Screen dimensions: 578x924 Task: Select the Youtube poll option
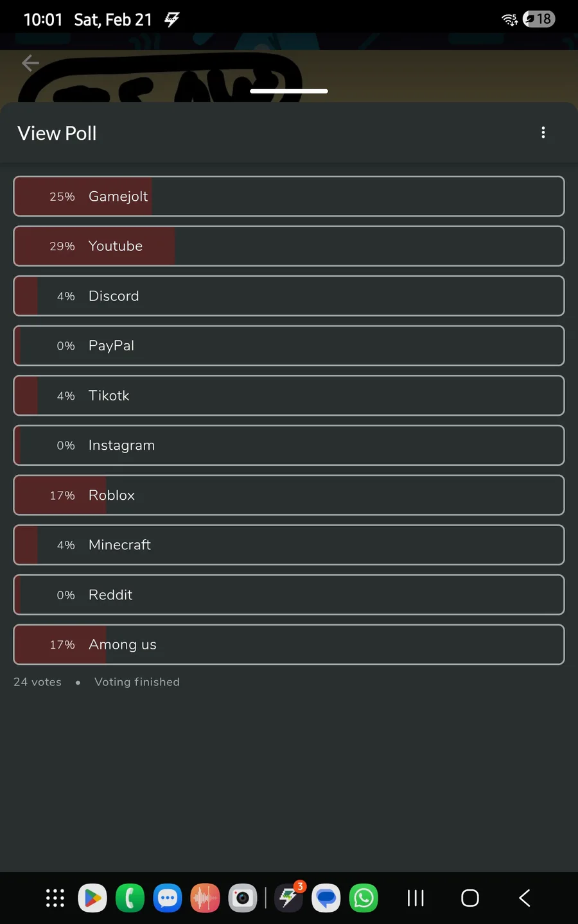coord(289,246)
